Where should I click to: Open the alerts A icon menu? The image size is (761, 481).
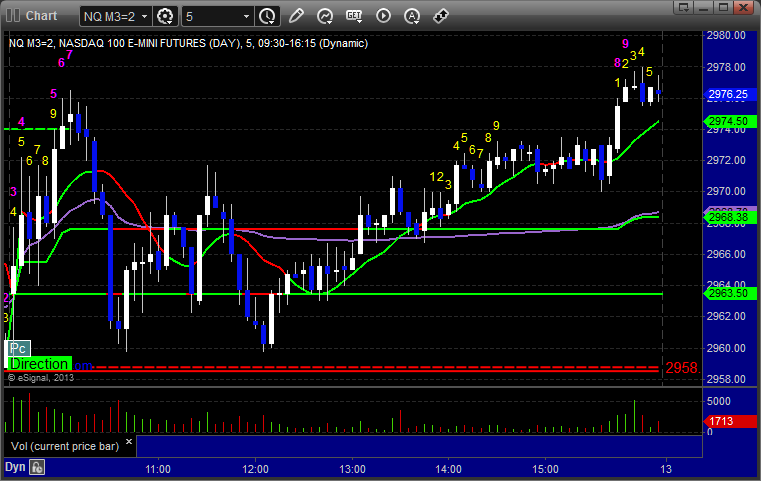(412, 16)
